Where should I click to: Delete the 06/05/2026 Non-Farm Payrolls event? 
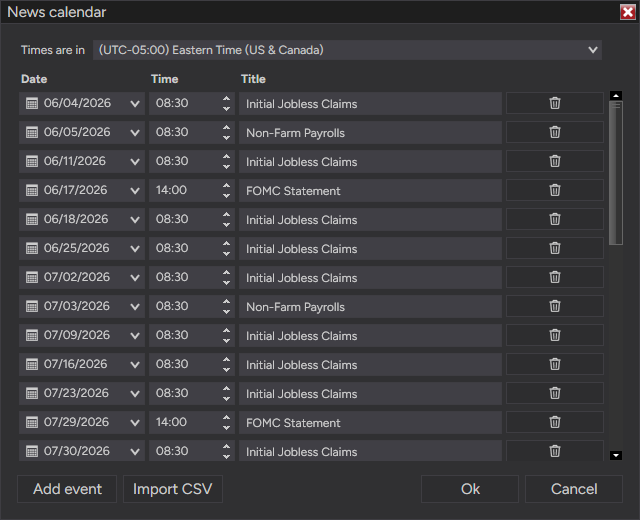click(555, 132)
